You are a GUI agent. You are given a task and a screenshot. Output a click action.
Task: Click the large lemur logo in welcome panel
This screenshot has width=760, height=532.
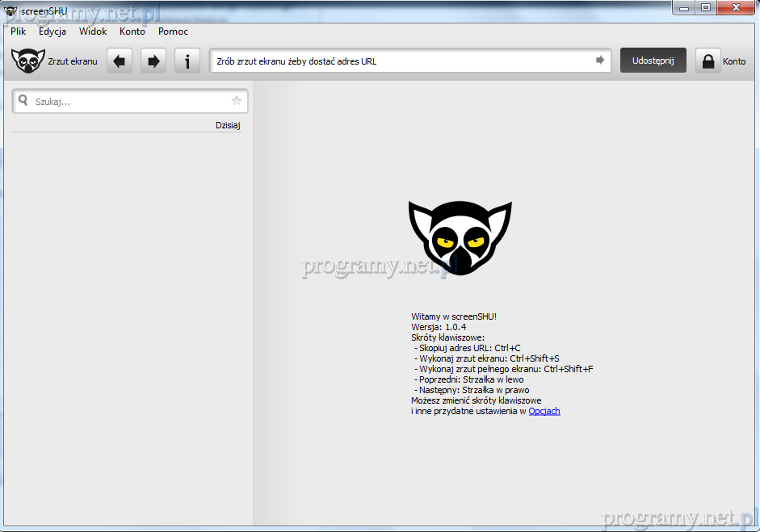click(x=460, y=238)
